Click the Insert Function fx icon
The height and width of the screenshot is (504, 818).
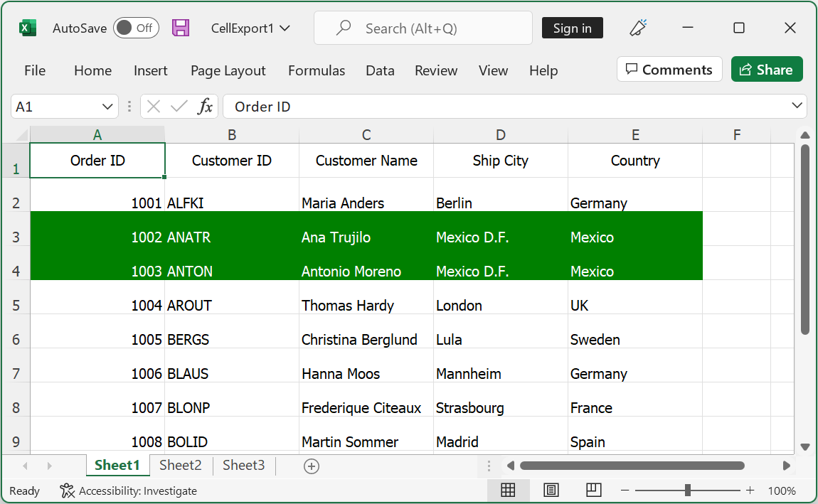205,107
